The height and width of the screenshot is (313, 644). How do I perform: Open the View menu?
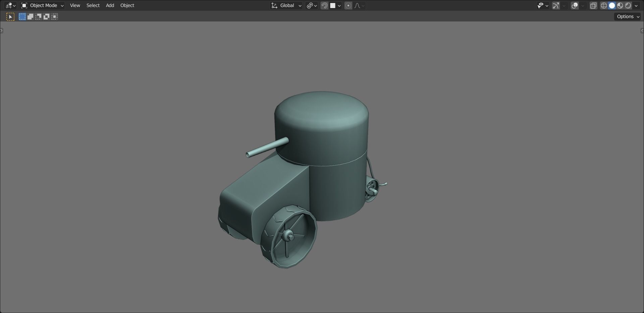tap(75, 5)
